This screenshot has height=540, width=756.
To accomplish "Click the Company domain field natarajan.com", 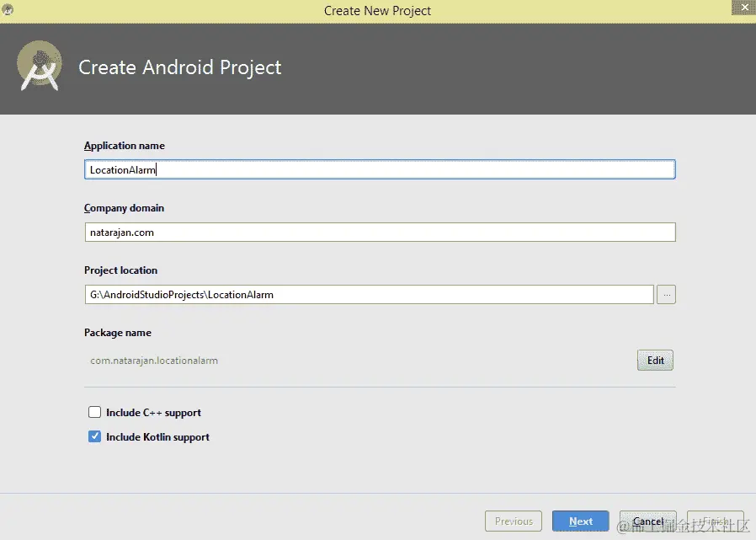I will coord(380,233).
